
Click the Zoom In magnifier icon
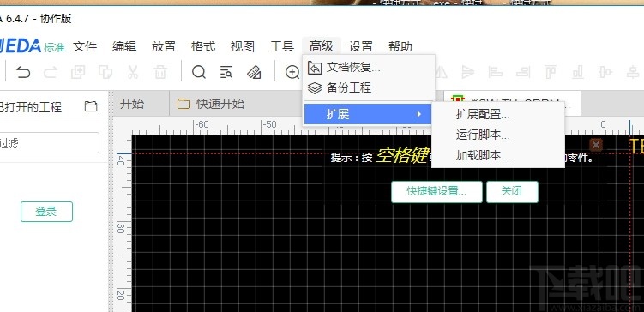(x=292, y=73)
